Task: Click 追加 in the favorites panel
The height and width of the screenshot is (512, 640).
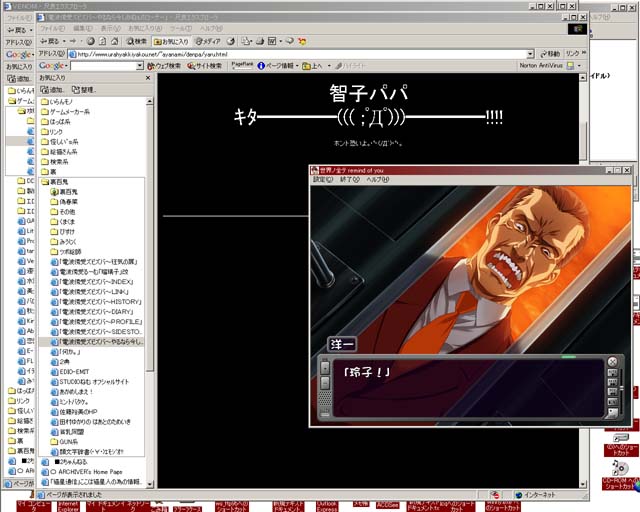Action: coord(51,90)
